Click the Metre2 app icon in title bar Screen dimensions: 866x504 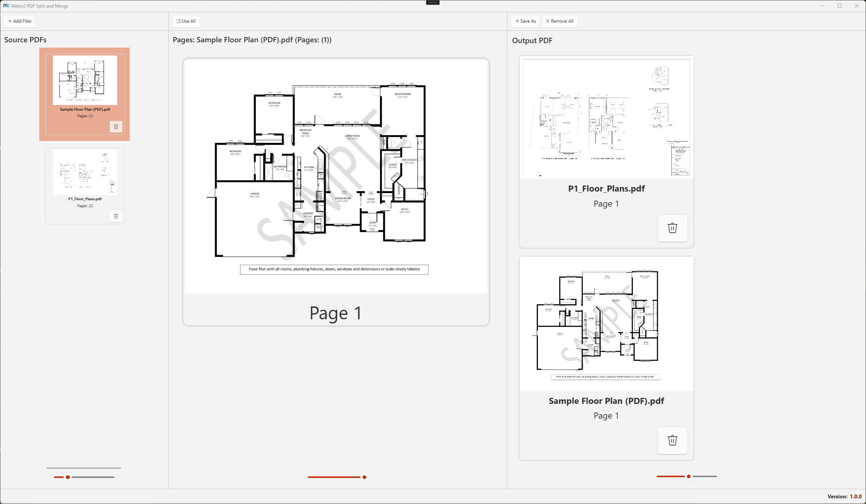click(x=6, y=6)
